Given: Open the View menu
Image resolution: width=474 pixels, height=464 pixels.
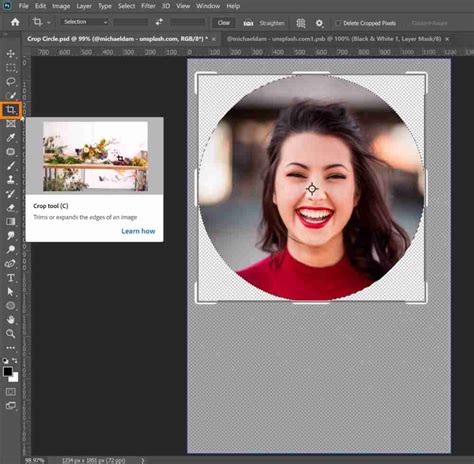Looking at the screenshot, I should tap(183, 6).
